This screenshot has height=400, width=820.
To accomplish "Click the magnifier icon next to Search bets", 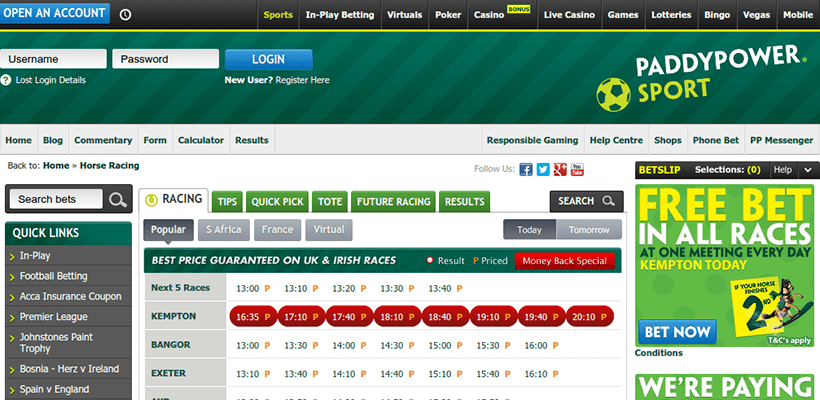I will pyautogui.click(x=118, y=199).
